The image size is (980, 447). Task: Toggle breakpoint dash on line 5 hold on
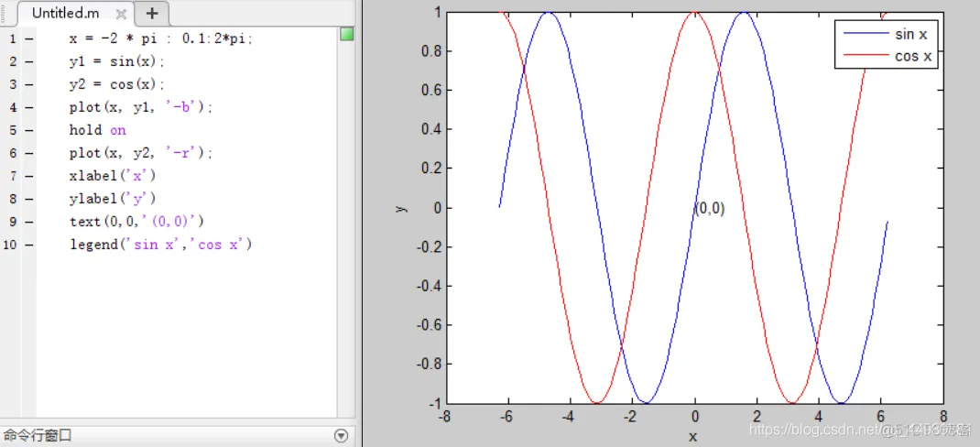point(29,130)
